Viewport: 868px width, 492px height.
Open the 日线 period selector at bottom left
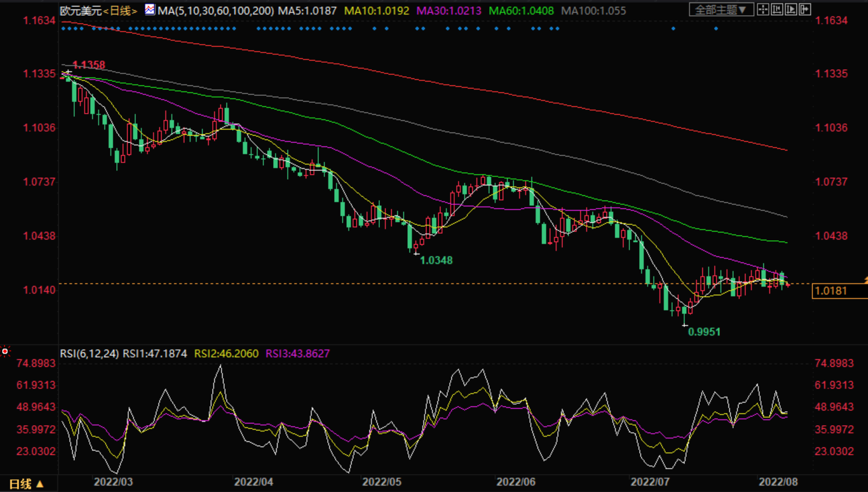tap(27, 484)
